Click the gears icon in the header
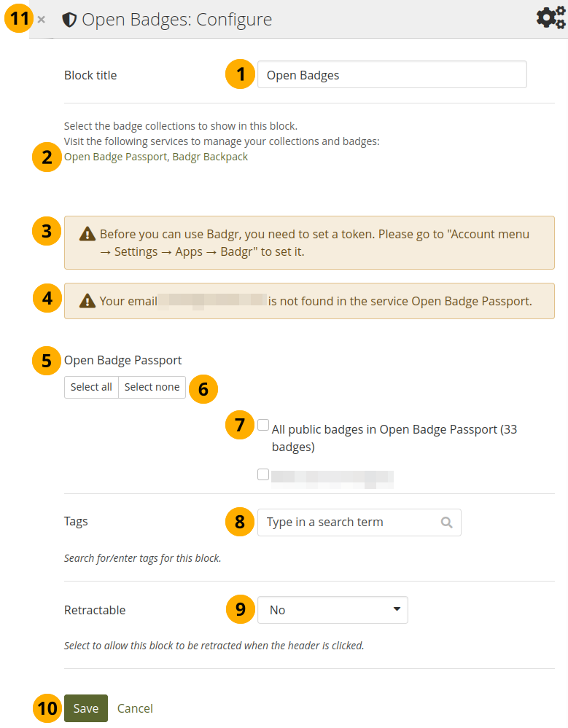The height and width of the screenshot is (728, 568). click(551, 18)
